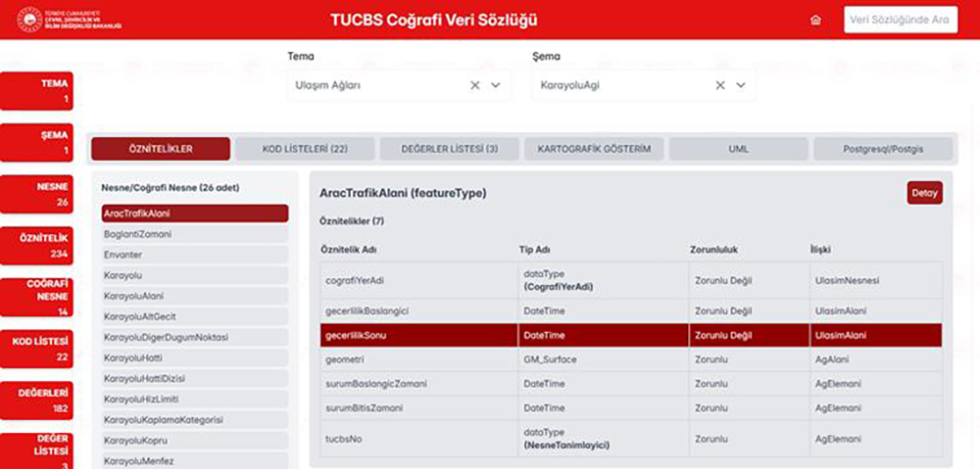Select KarayoluAlani in object list
The height and width of the screenshot is (469, 980).
click(194, 296)
